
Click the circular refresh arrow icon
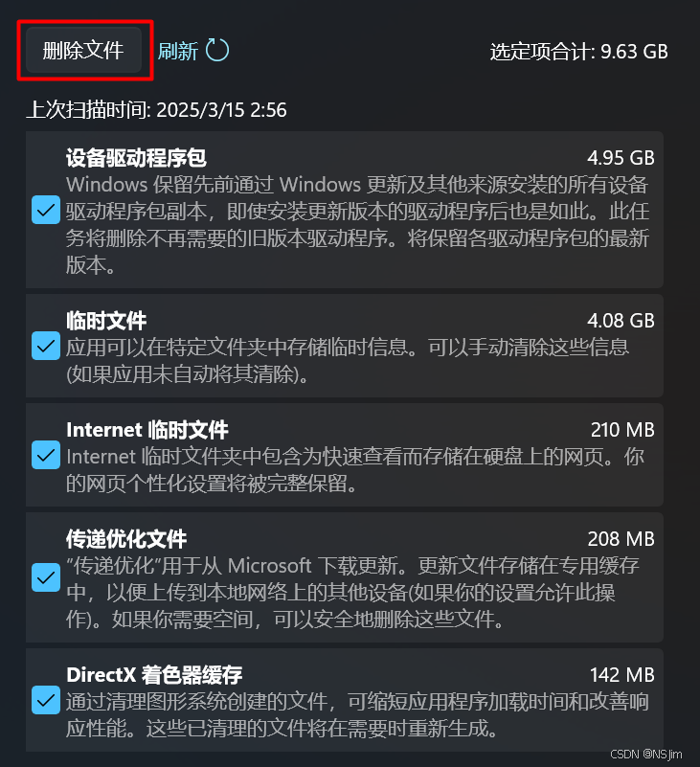(x=217, y=50)
